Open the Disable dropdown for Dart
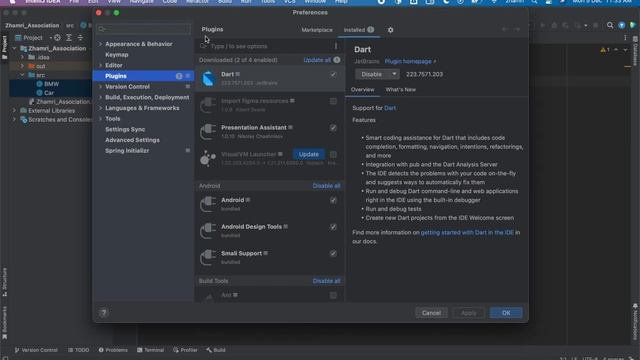640x360 pixels. tap(394, 74)
